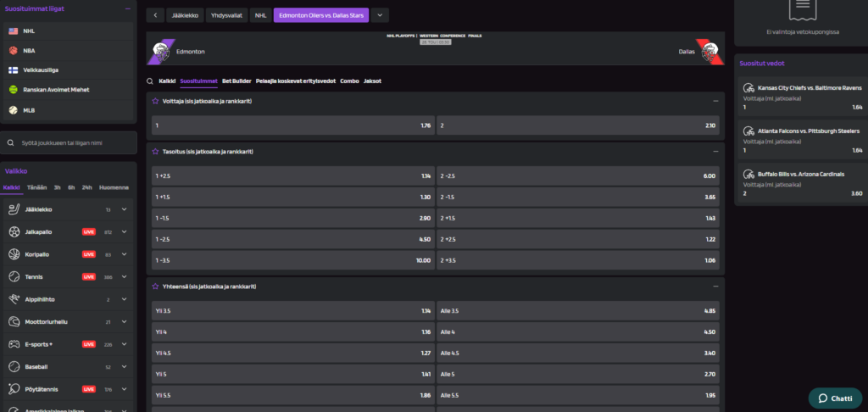Bet on Edmonton to win at 1.76
The height and width of the screenshot is (412, 868).
[292, 125]
